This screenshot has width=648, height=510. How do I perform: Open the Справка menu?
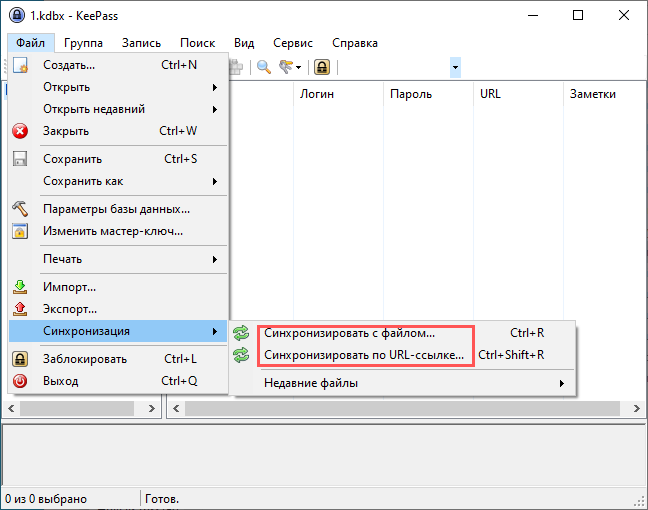pos(355,43)
